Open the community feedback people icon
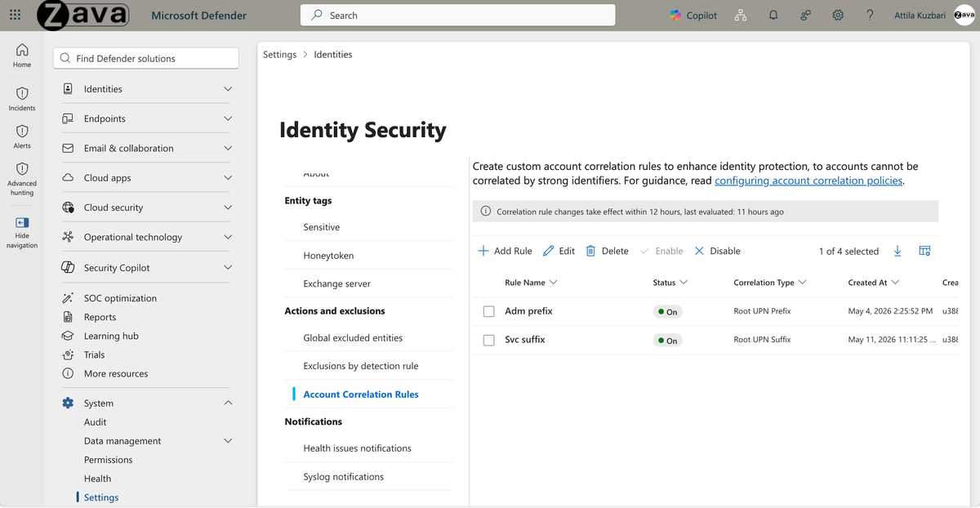Viewport: 980px width, 508px height. pos(805,16)
